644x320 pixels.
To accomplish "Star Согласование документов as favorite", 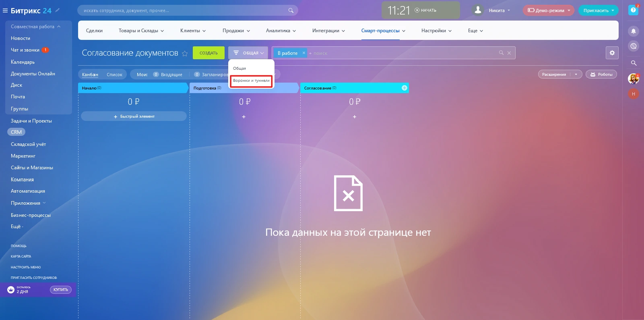I will 185,54.
